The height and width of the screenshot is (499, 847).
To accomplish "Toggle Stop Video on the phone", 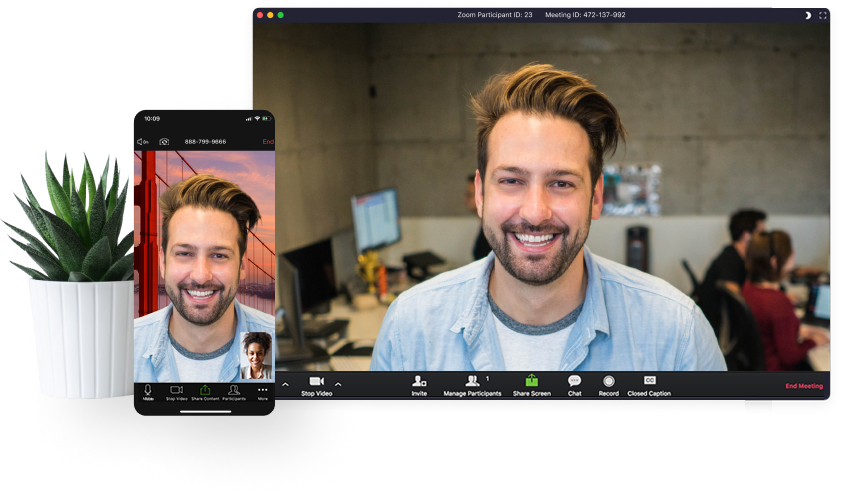I will (176, 391).
